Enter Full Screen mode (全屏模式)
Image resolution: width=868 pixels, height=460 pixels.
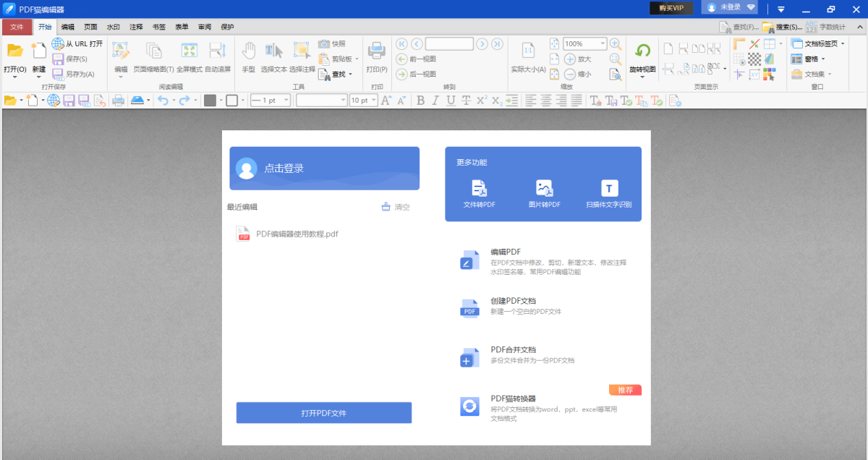[x=189, y=51]
